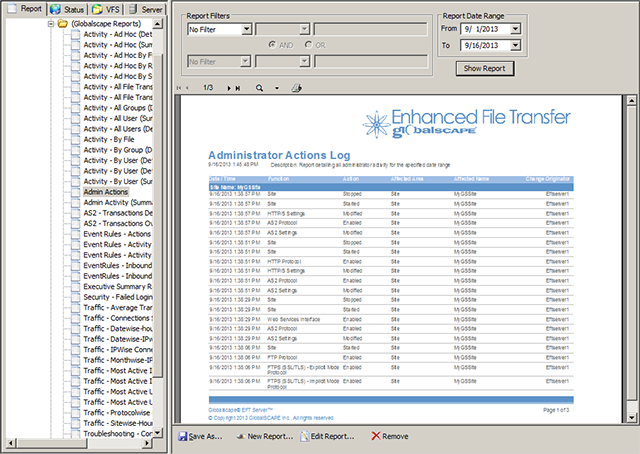The height and width of the screenshot is (454, 640).
Task: Go to previous report page
Action: pyautogui.click(x=187, y=88)
